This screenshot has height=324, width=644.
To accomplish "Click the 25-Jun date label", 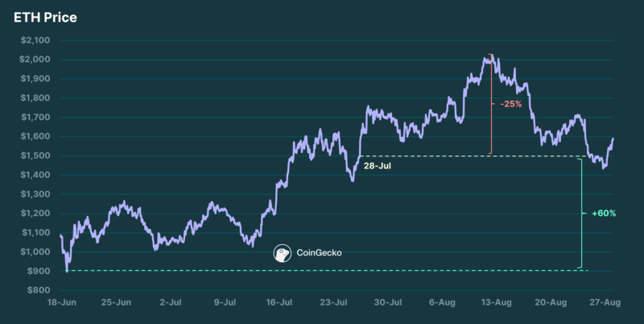I will tap(117, 303).
